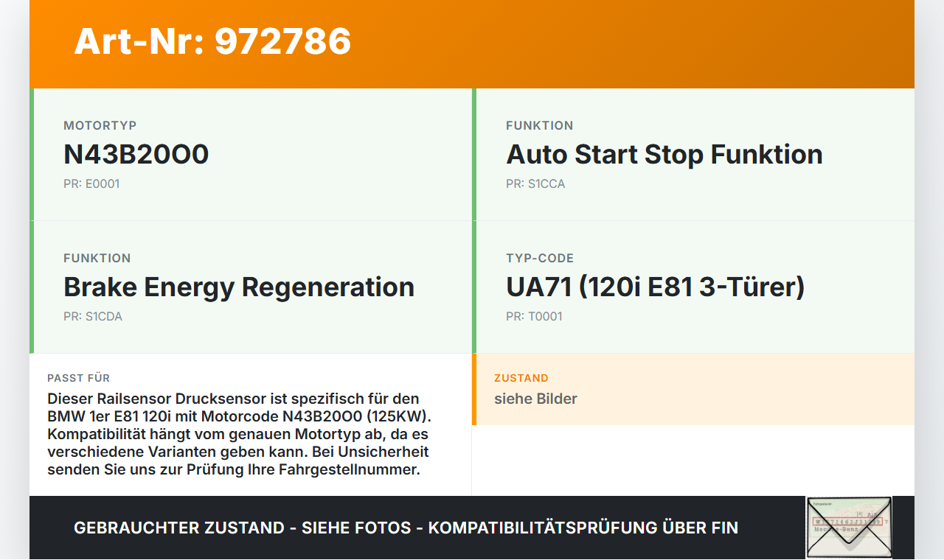
Task: Click the PR: E0001 code
Action: pos(91,183)
